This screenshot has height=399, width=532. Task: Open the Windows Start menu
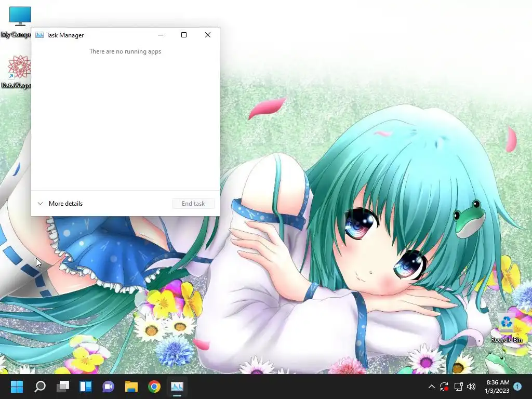tap(17, 387)
